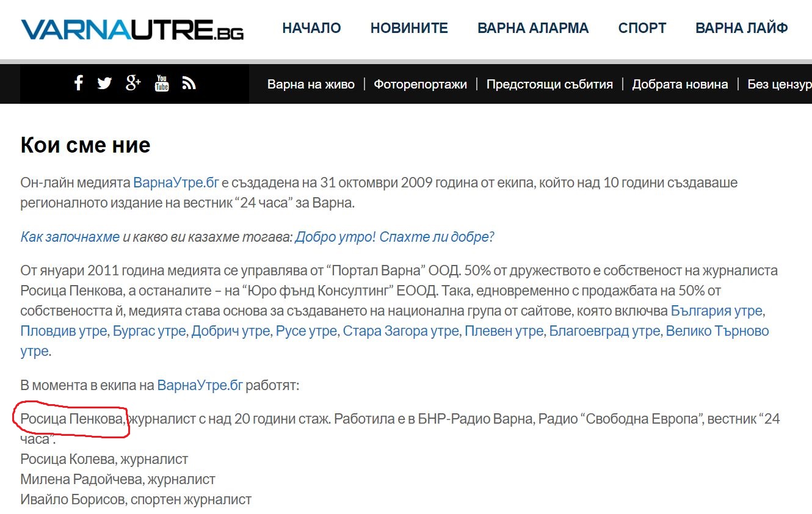Go to НАЧАЛО in main menu
The image size is (812, 514).
(x=311, y=28)
